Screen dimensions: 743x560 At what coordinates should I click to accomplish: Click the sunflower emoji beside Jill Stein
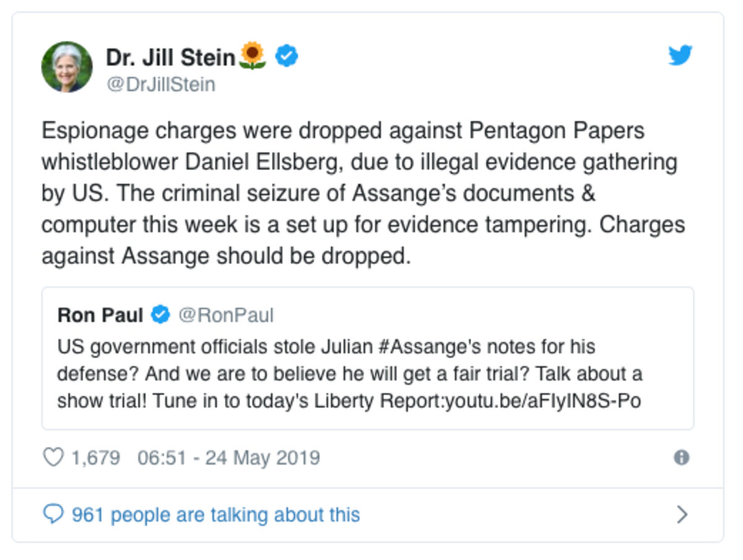tap(252, 56)
